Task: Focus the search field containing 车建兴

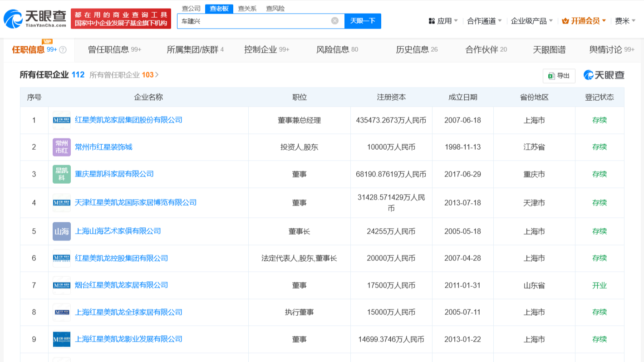Action: 261,21
